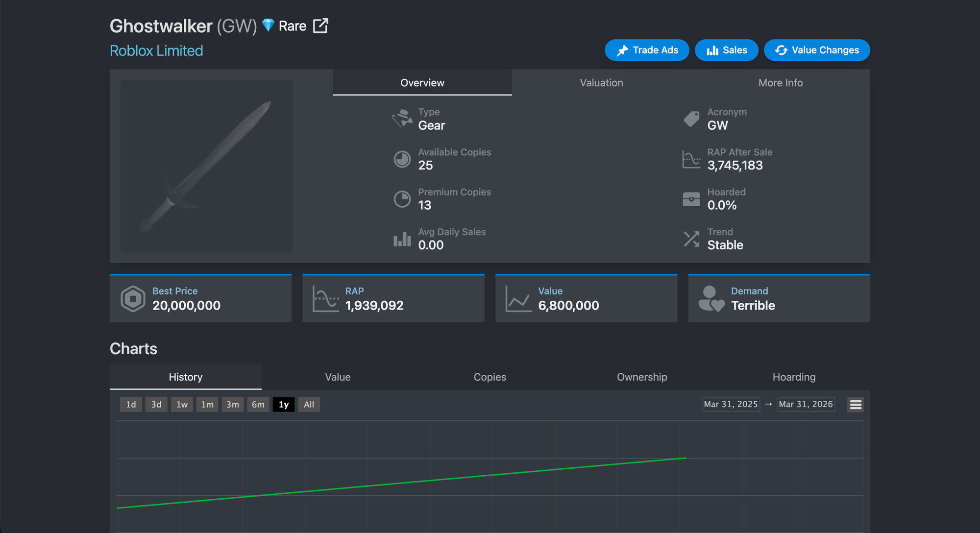Click the Acronym tag icon
This screenshot has width=980, height=533.
click(x=691, y=119)
